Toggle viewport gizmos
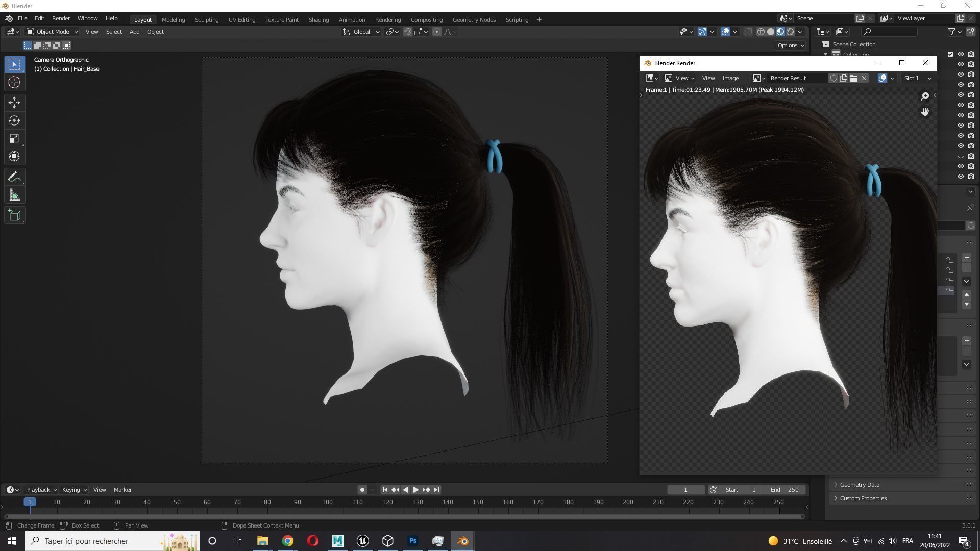Screen dimensions: 980x551 702,32
